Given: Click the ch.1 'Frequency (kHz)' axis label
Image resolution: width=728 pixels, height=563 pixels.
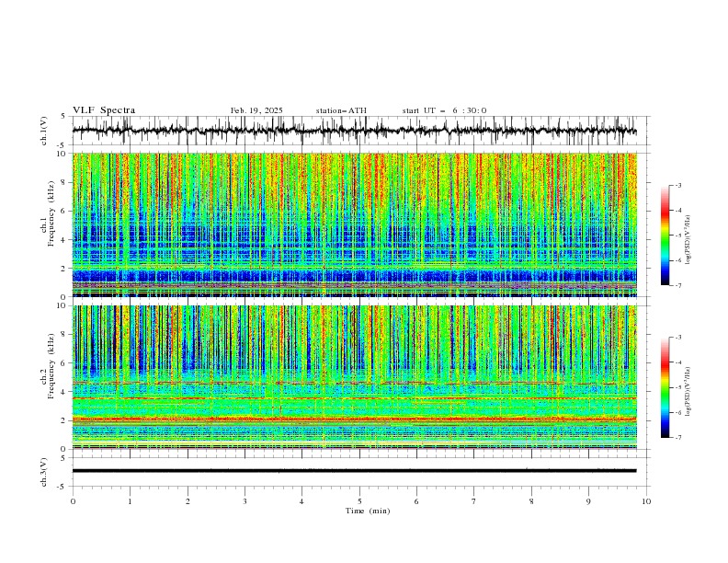Looking at the screenshot, I should [x=51, y=213].
